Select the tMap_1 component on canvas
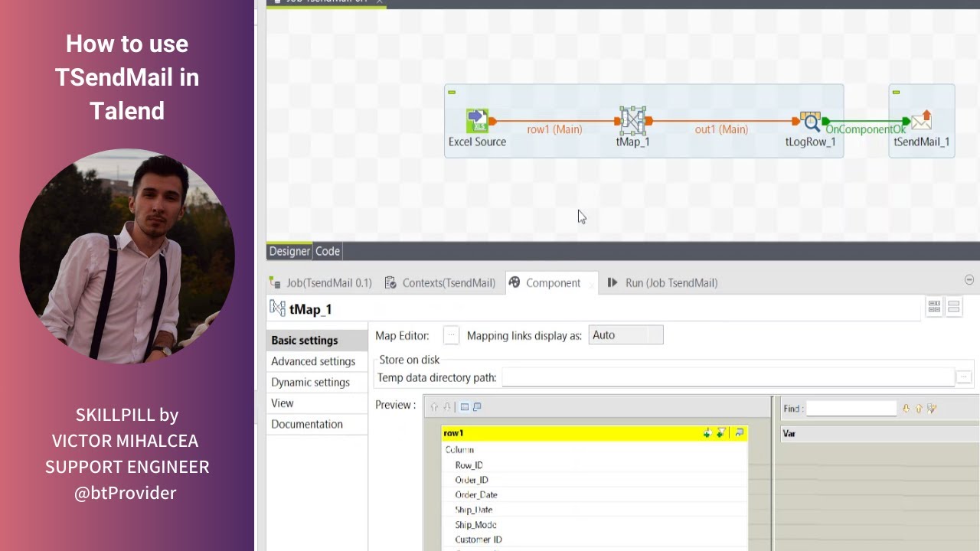This screenshot has width=980, height=551. (632, 120)
